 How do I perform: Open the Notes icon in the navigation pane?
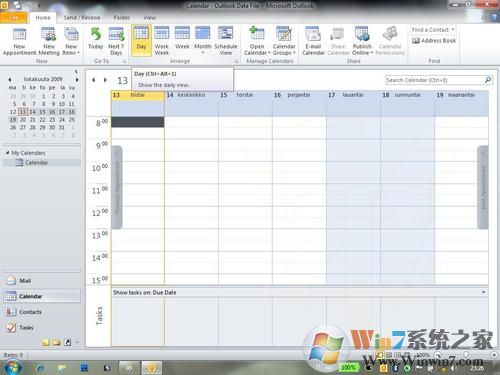[x=46, y=342]
